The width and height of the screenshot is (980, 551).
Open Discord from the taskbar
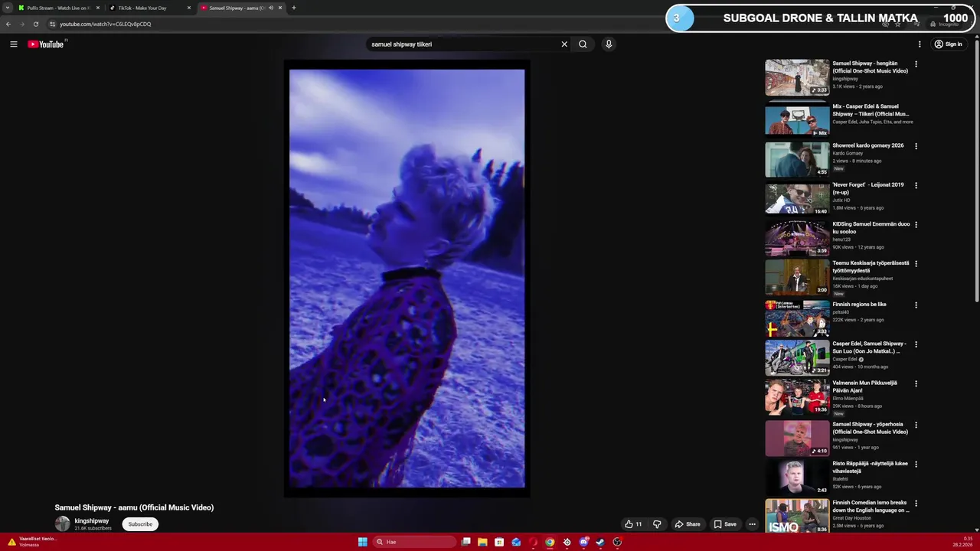click(583, 542)
